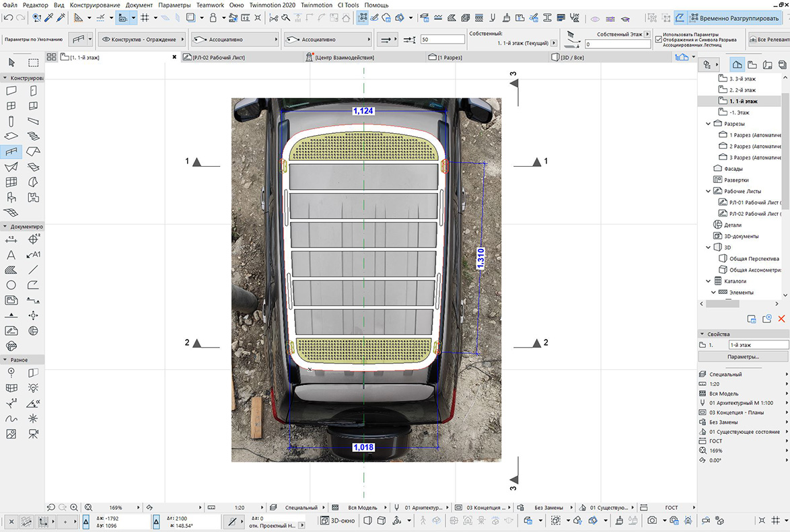The width and height of the screenshot is (790, 532).
Task: Select the Wall tool in toolbox
Action: (x=11, y=91)
